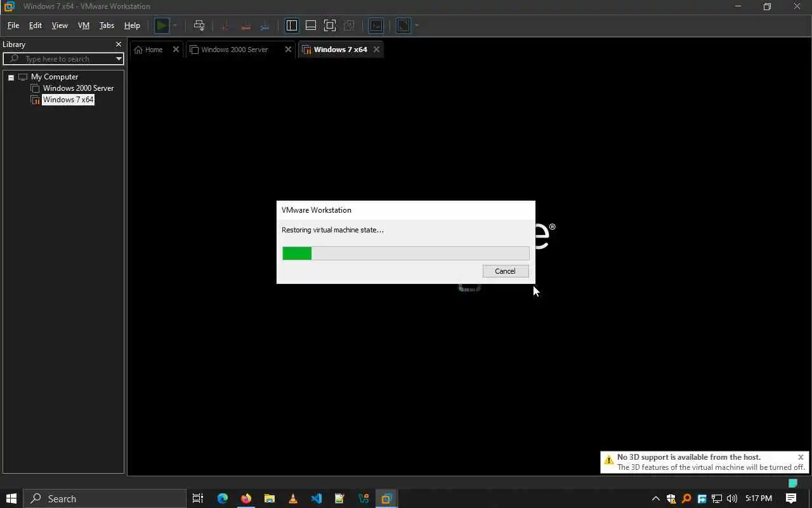
Task: Click the revert snapshot toolbar icon
Action: pos(245,25)
